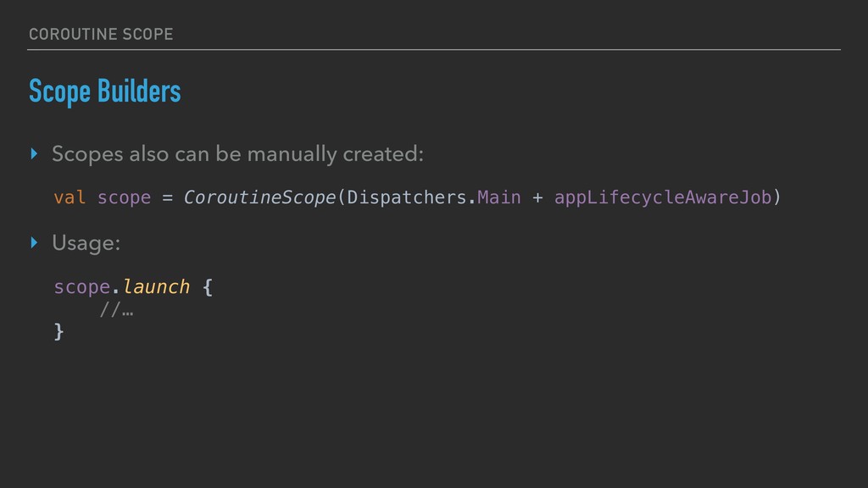Click the 'CoroutineScope' function name
The width and height of the screenshot is (868, 488).
click(259, 198)
